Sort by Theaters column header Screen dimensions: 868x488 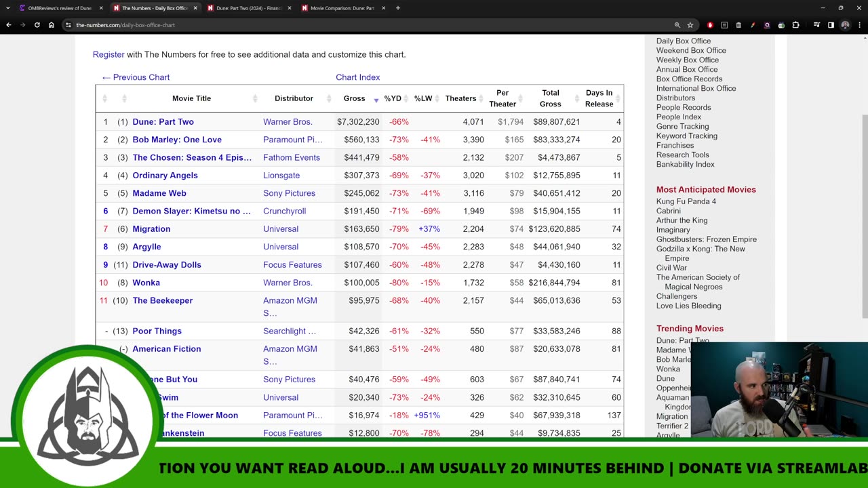pyautogui.click(x=460, y=98)
